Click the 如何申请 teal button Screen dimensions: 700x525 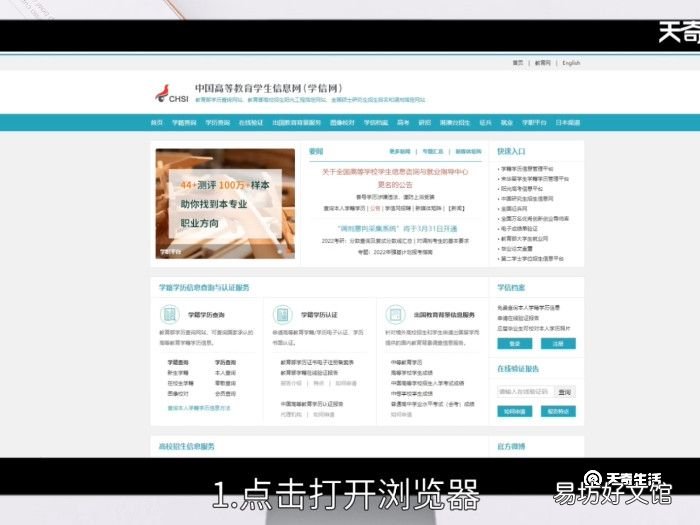(x=515, y=411)
